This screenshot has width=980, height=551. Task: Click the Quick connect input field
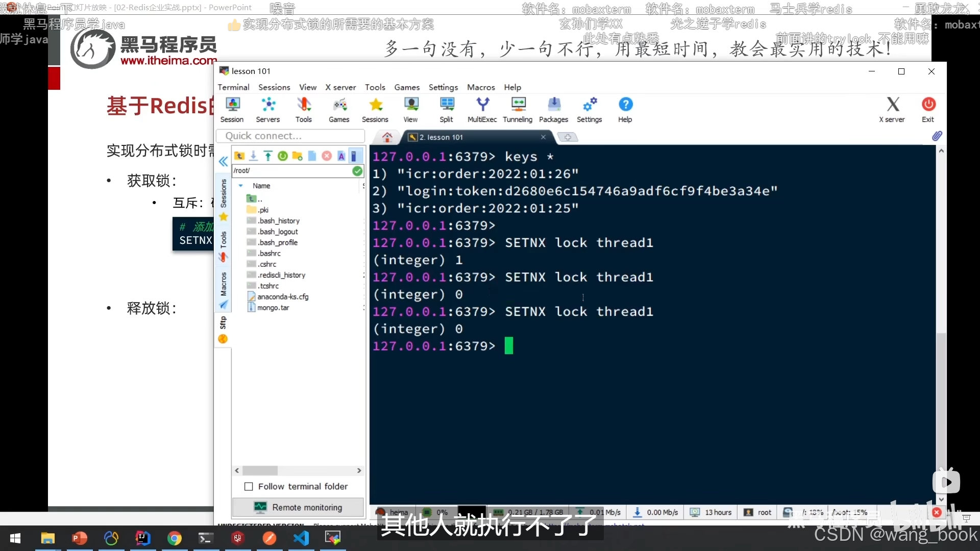tap(291, 136)
